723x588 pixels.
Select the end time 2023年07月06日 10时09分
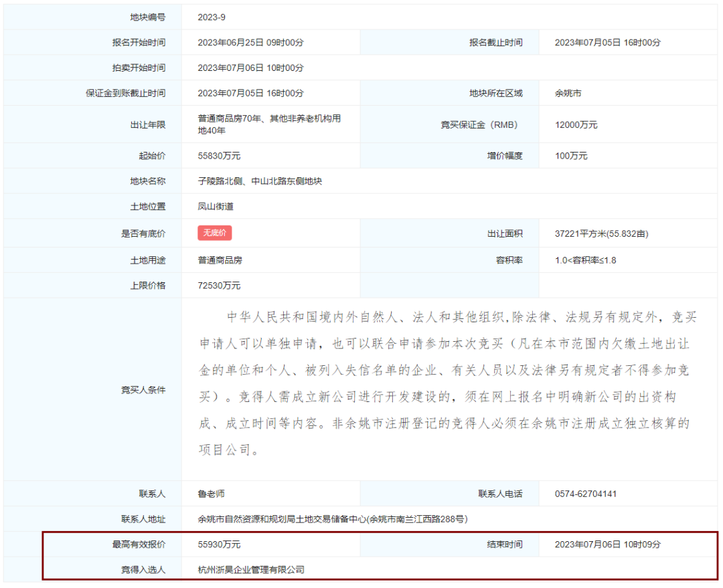click(x=608, y=545)
